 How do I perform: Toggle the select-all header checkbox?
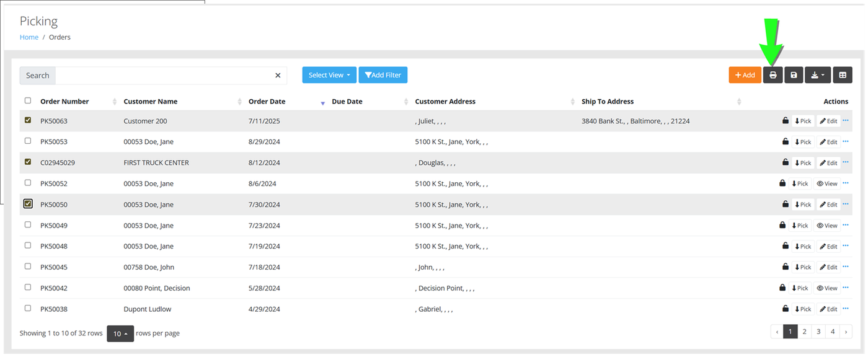tap(27, 100)
